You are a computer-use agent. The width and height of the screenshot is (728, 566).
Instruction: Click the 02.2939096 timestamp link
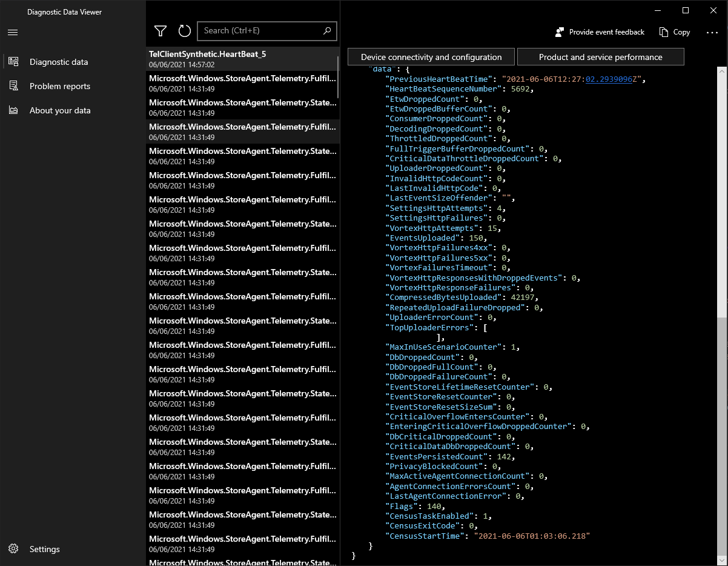[x=609, y=79]
